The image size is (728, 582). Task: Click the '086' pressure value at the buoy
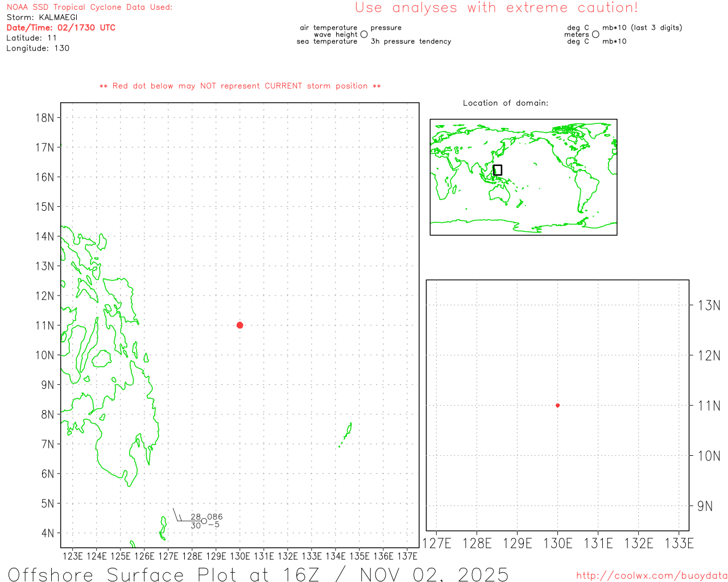[215, 517]
